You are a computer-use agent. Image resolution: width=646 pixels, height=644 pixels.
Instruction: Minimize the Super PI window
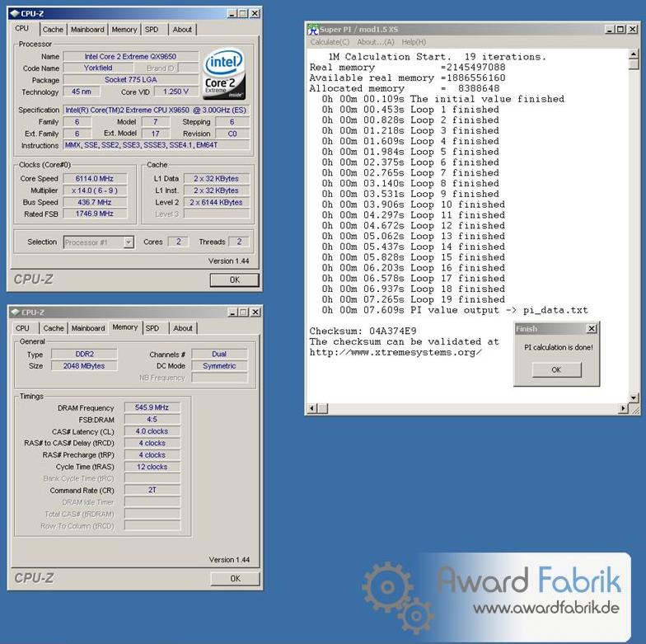(x=610, y=30)
